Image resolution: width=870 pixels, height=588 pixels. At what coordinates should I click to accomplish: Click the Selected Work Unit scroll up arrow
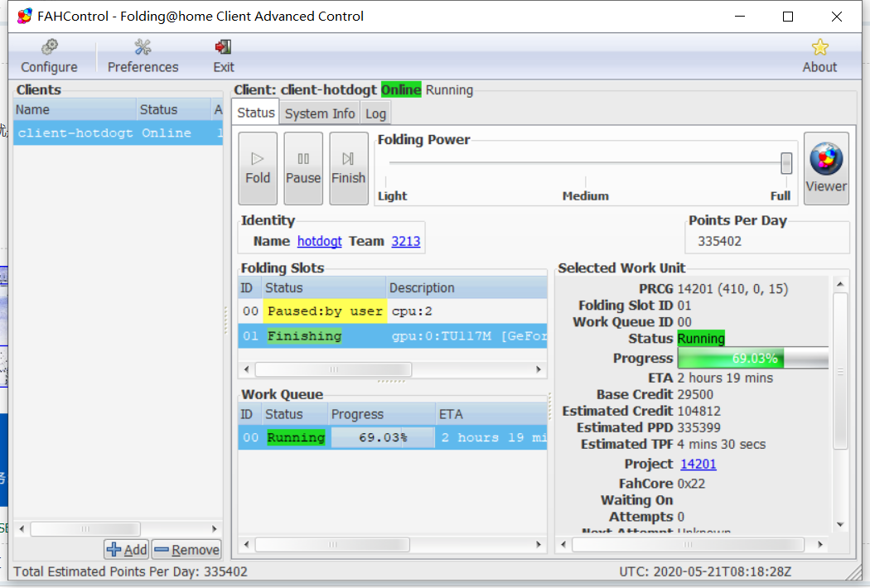(840, 285)
